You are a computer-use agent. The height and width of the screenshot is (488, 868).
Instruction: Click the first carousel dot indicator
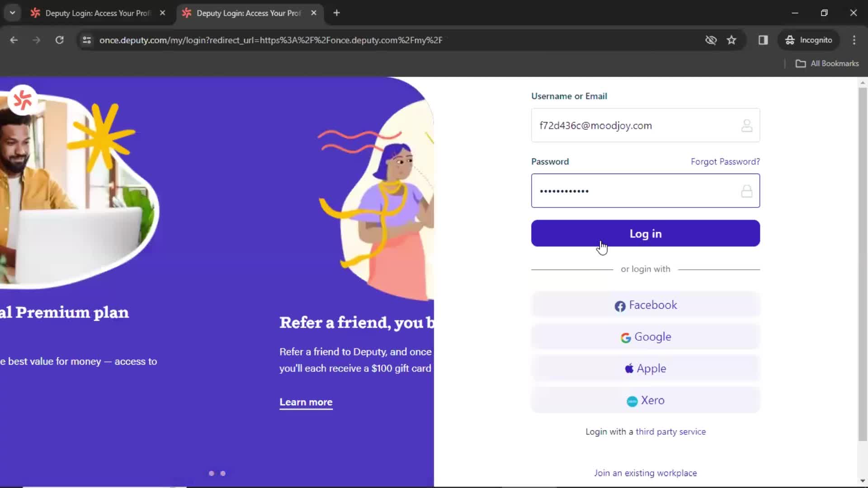(211, 473)
